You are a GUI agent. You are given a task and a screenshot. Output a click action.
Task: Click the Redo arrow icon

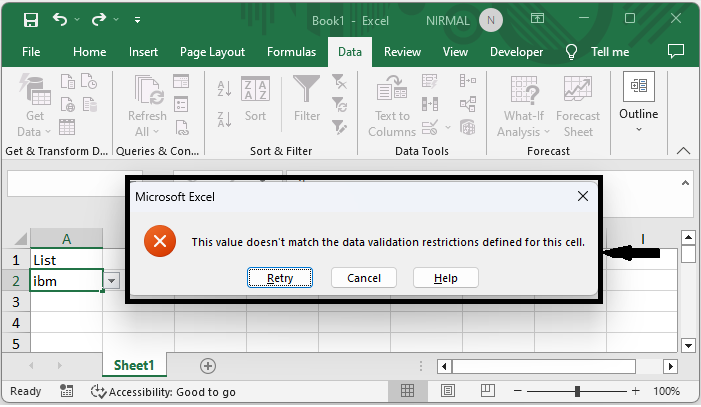(99, 19)
